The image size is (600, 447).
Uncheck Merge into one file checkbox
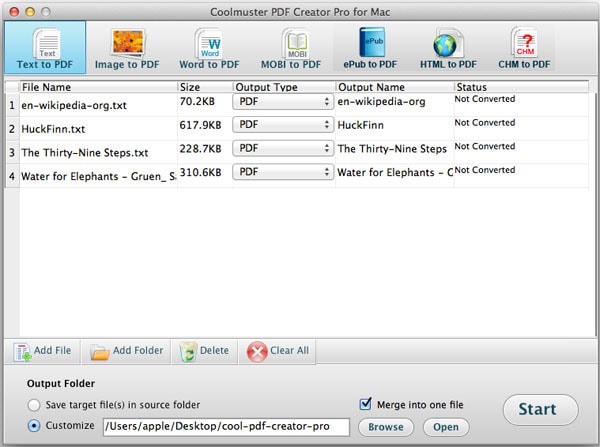tap(365, 404)
